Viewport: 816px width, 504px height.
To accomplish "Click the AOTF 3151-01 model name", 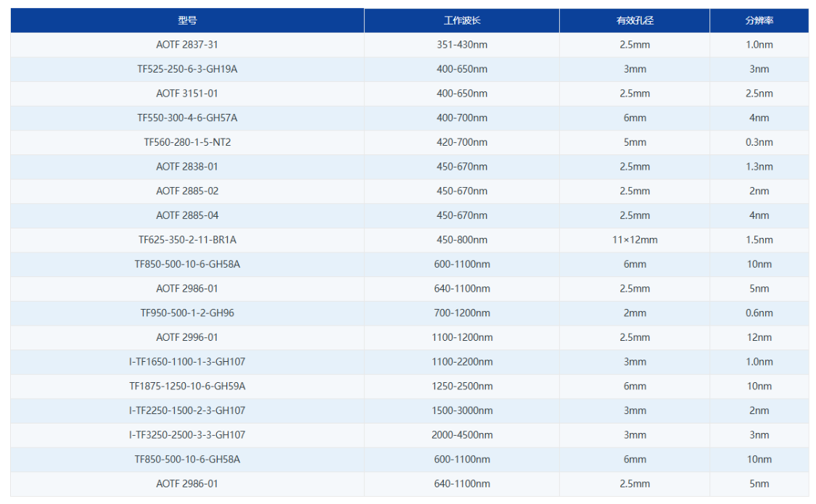I will coord(187,94).
